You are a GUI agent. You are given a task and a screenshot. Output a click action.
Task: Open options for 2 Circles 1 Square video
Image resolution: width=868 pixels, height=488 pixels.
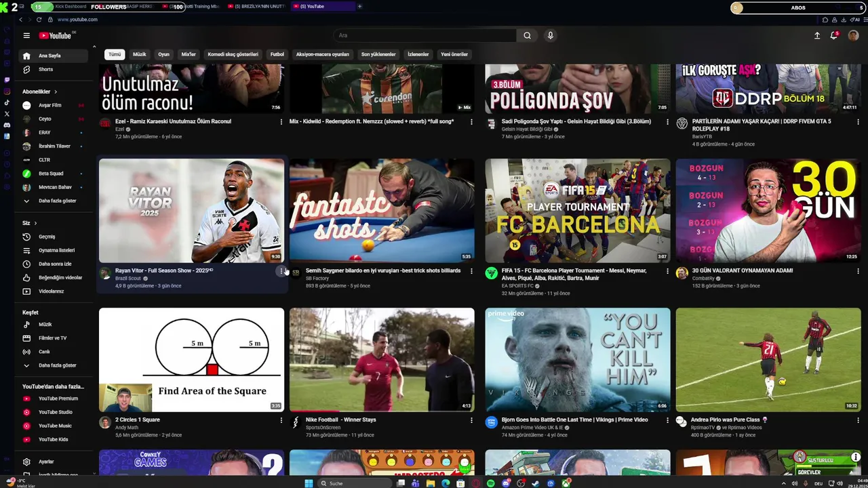(281, 420)
